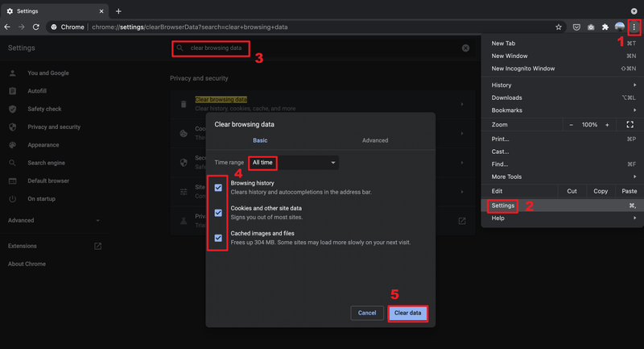Enter fullscreen from the Zoom row
644x349 pixels.
click(x=630, y=125)
